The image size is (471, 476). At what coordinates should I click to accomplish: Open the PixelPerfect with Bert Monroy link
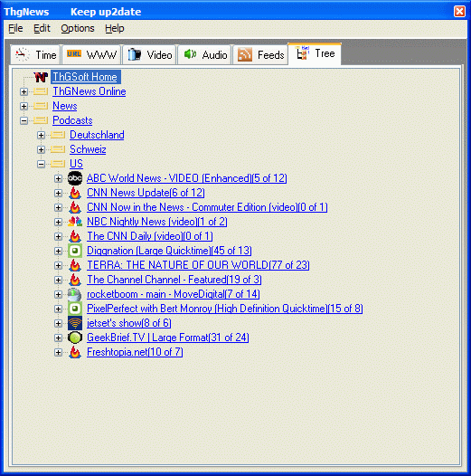[225, 309]
